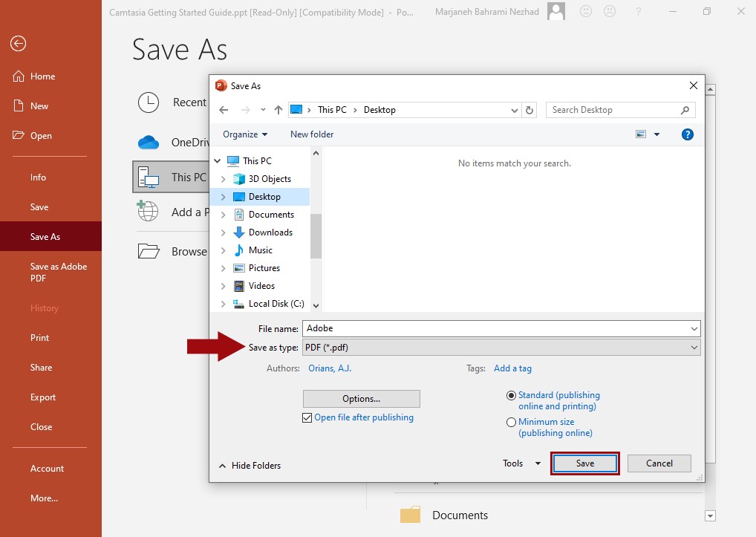Choose This PC save location
Screen dimensions: 756x537
tap(171, 177)
